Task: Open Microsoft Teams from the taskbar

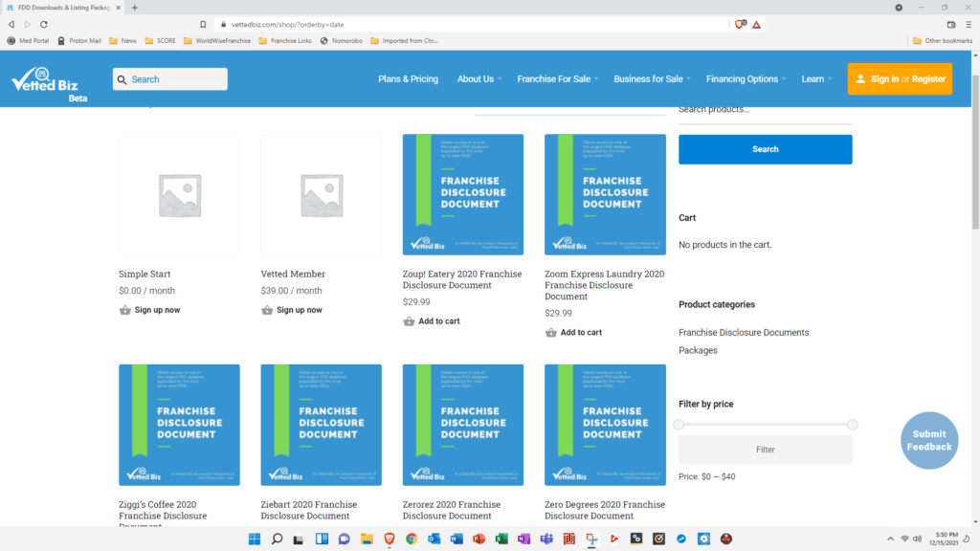Action: tap(546, 539)
